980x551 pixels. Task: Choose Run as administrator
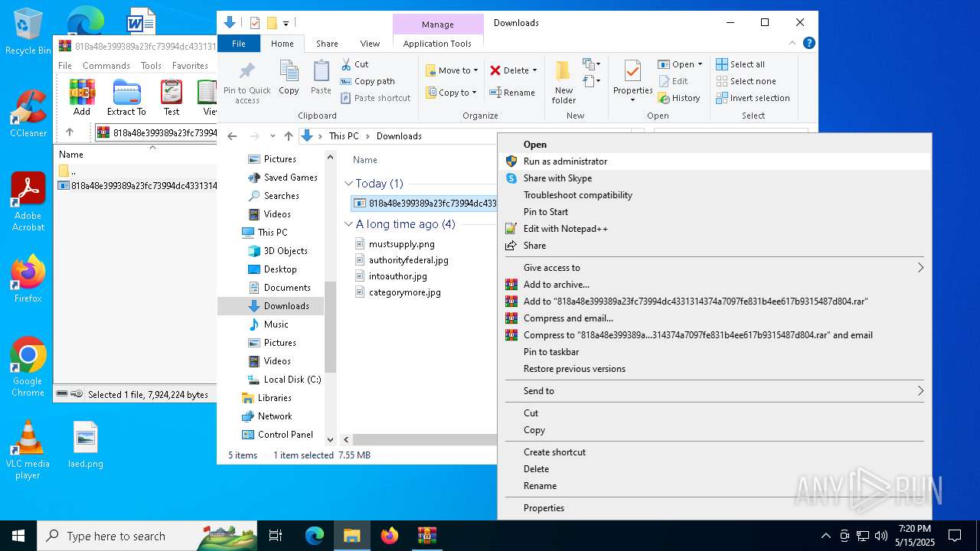(714, 161)
